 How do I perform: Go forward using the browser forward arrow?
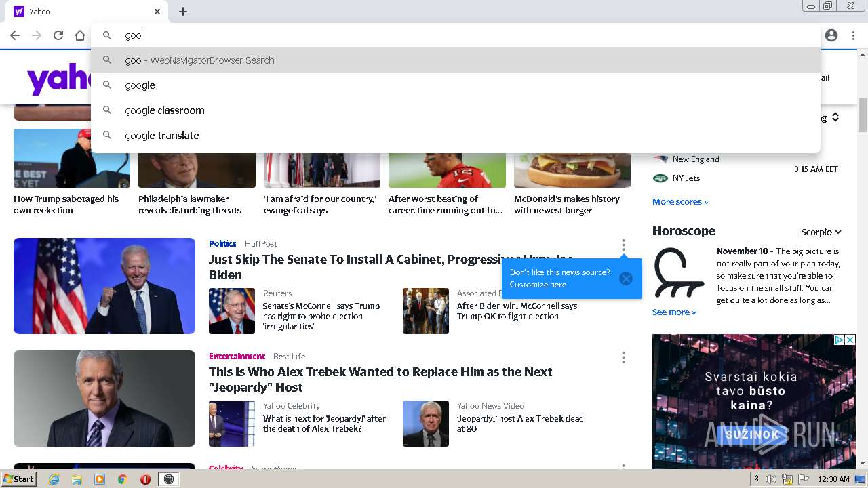pyautogui.click(x=37, y=35)
